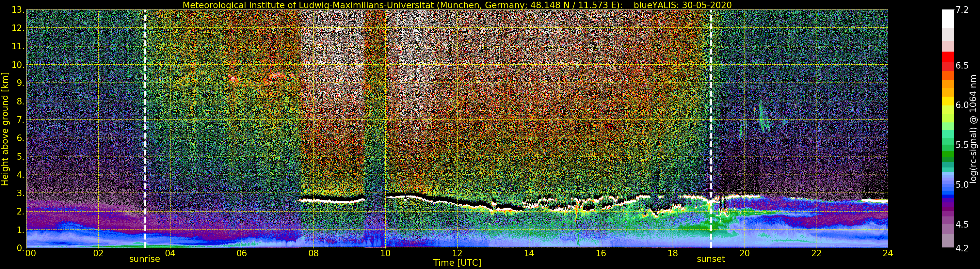Click the sunrise label below the time axis
Screen dimensions: 980x269
[145, 259]
